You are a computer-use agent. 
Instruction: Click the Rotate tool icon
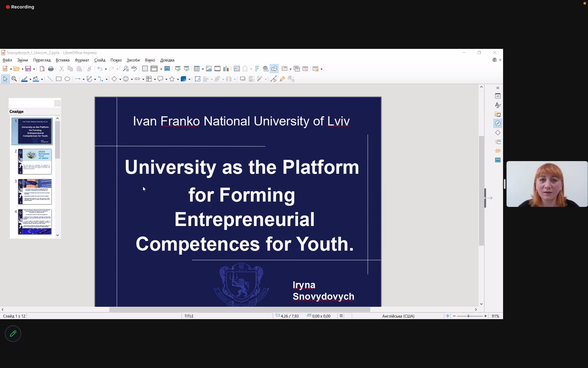(198, 79)
